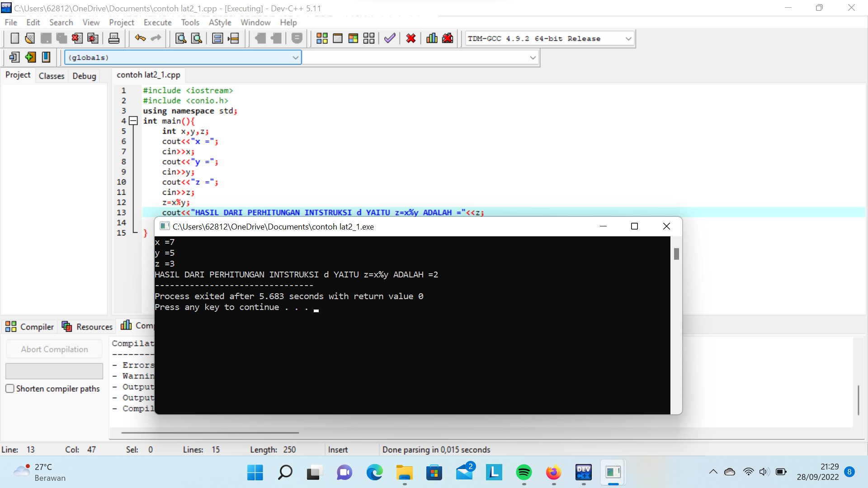Open Spotify from the taskbar

(524, 473)
